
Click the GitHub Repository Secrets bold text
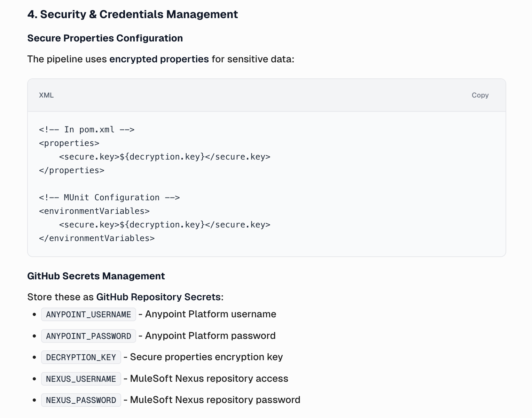[159, 297]
